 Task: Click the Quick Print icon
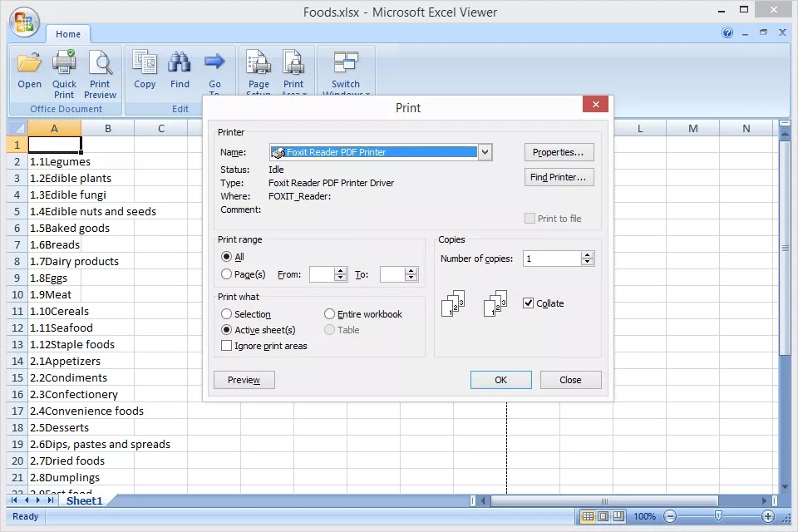point(64,74)
